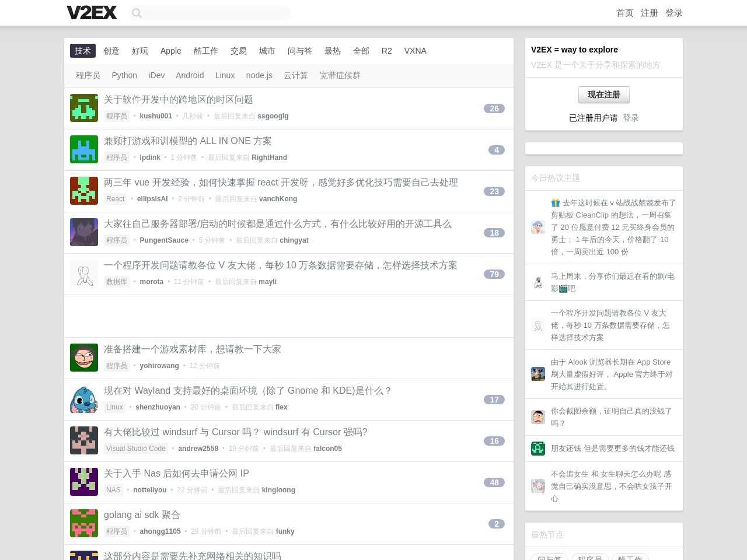Open topic about windsurf versus Cursor
The width and height of the screenshot is (747, 560).
tap(236, 432)
